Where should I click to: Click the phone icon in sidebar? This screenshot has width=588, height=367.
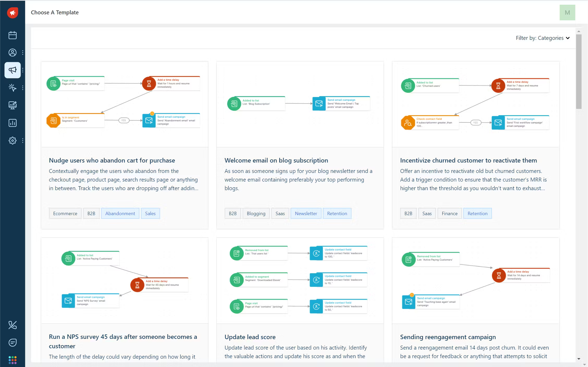click(x=13, y=325)
